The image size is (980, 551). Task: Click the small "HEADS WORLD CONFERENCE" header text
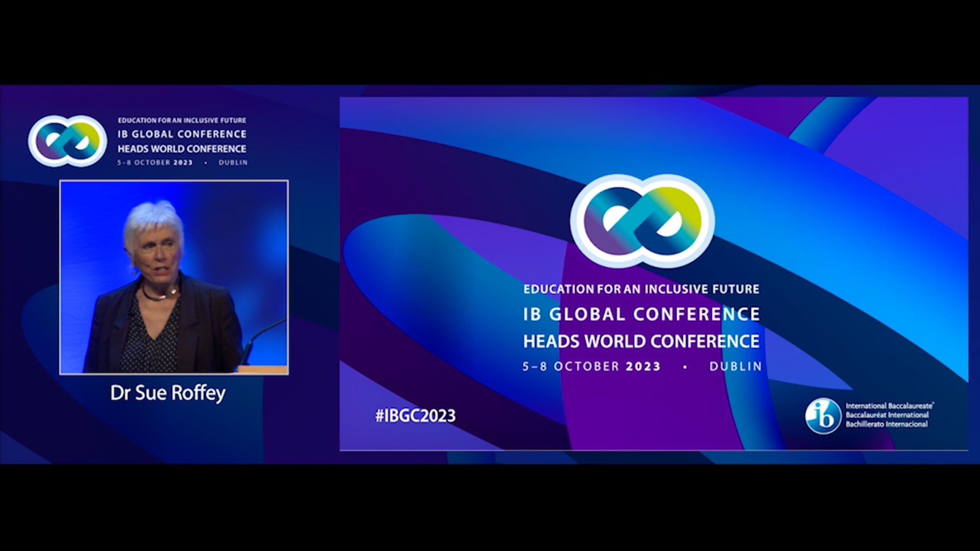tap(182, 149)
